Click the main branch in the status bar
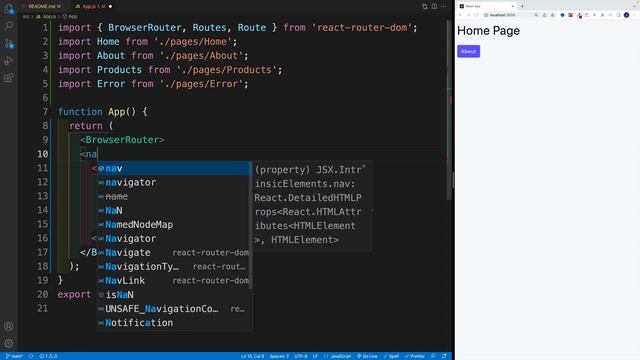Viewport: 640px width, 360px height. pyautogui.click(x=15, y=356)
